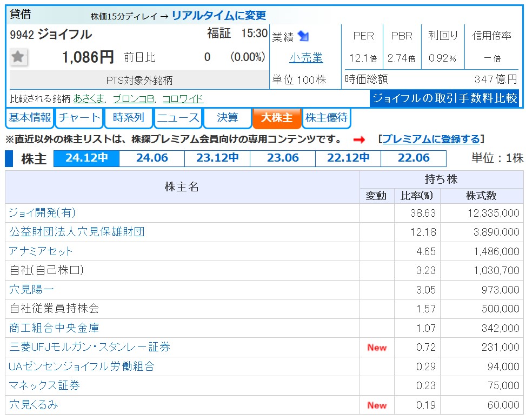
Task: Open shareholder マネックス証券
Action: (x=44, y=385)
